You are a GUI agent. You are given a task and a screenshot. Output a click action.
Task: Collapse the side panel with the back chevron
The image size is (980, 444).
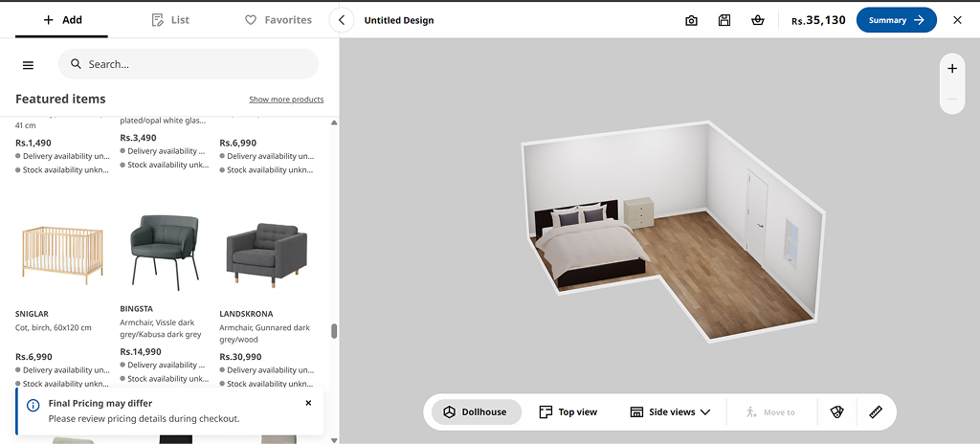[x=342, y=20]
